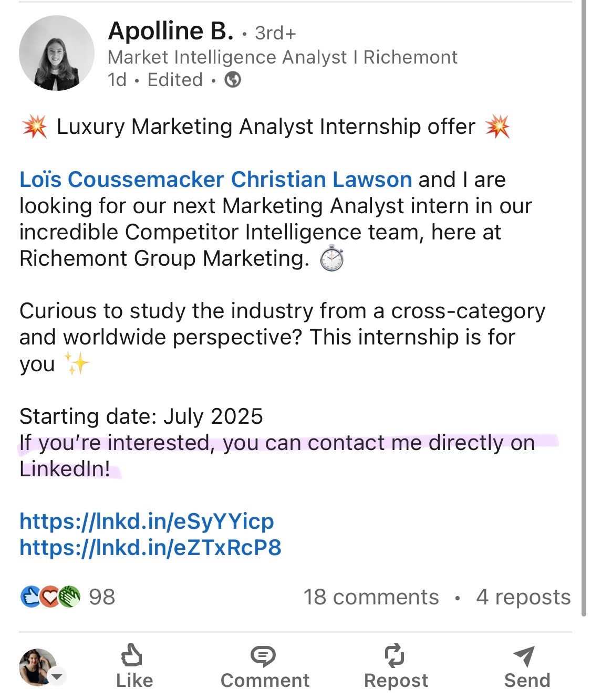Show the 98 reactions list
The height and width of the screenshot is (700, 591).
point(102,597)
